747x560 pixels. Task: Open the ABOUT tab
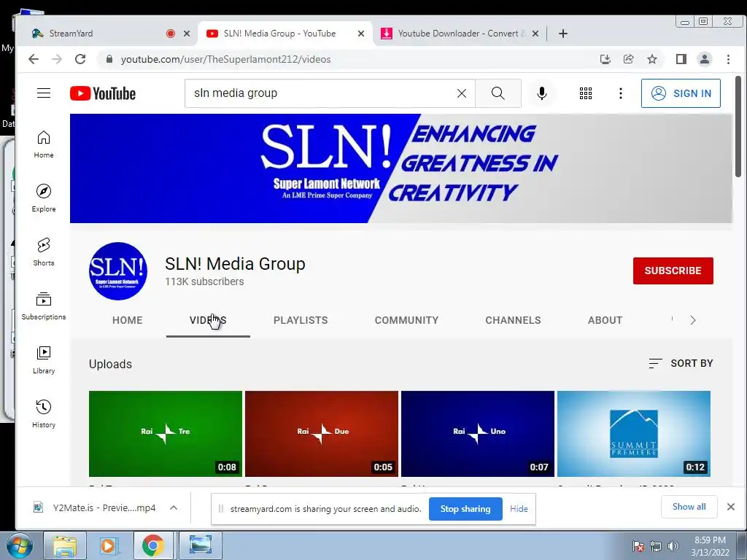click(605, 320)
